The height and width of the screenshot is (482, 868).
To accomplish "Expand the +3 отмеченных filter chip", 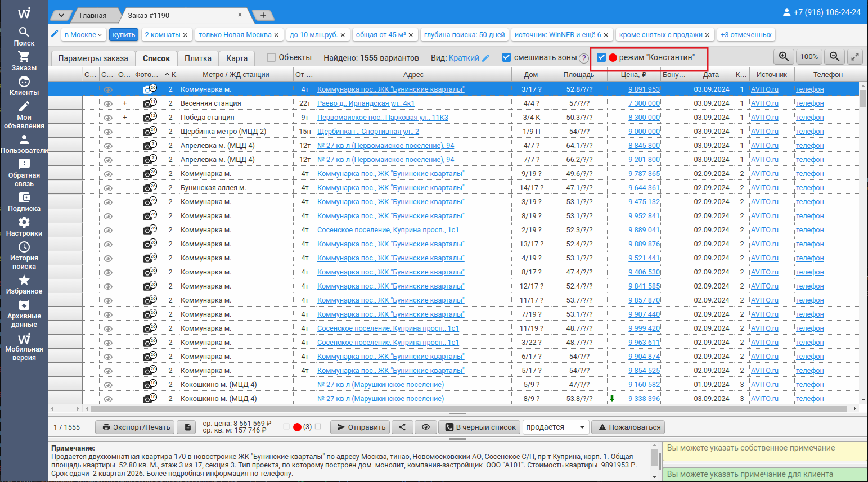I will [746, 35].
